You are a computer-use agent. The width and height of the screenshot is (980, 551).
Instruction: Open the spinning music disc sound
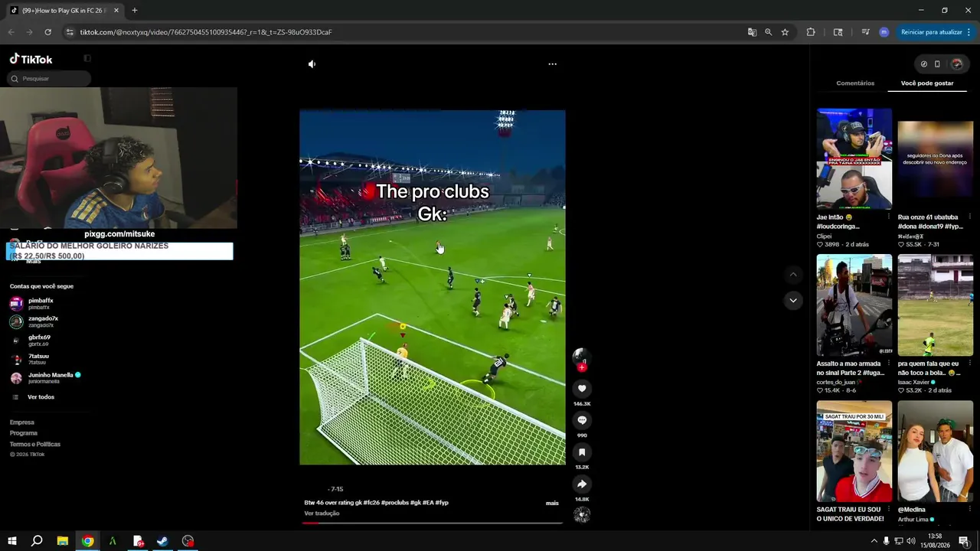(582, 515)
